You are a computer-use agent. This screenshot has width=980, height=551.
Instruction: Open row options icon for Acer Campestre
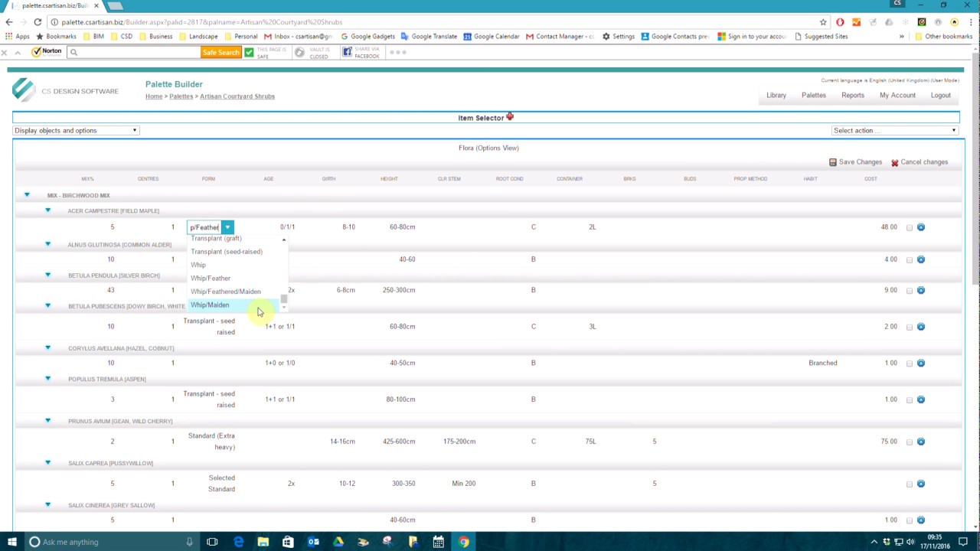click(x=920, y=227)
